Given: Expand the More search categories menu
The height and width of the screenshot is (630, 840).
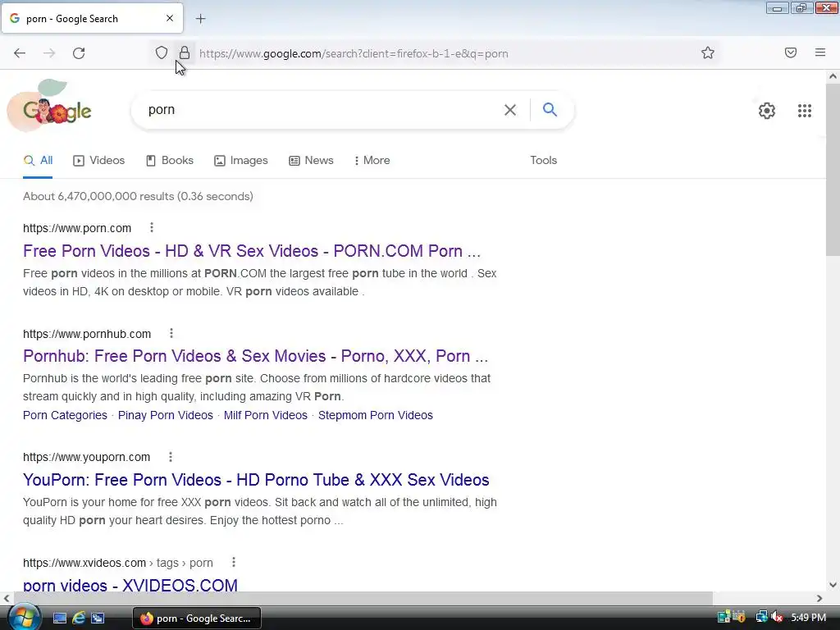Looking at the screenshot, I should coord(372,160).
